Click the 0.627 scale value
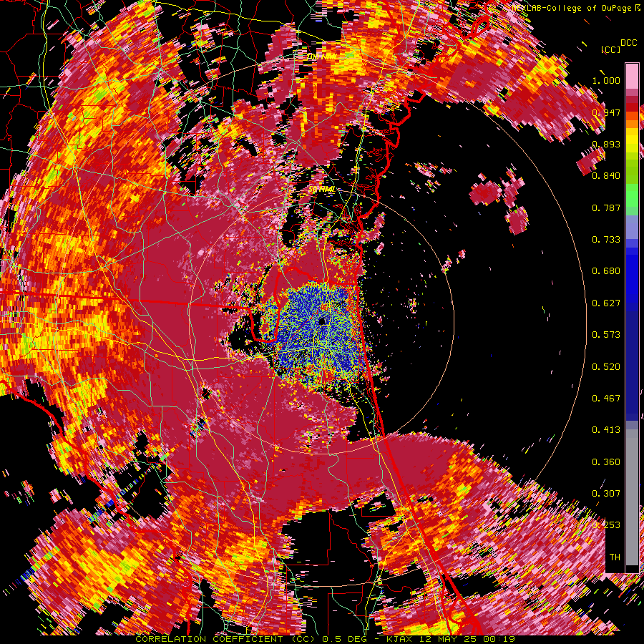This screenshot has width=644, height=644. tap(606, 303)
